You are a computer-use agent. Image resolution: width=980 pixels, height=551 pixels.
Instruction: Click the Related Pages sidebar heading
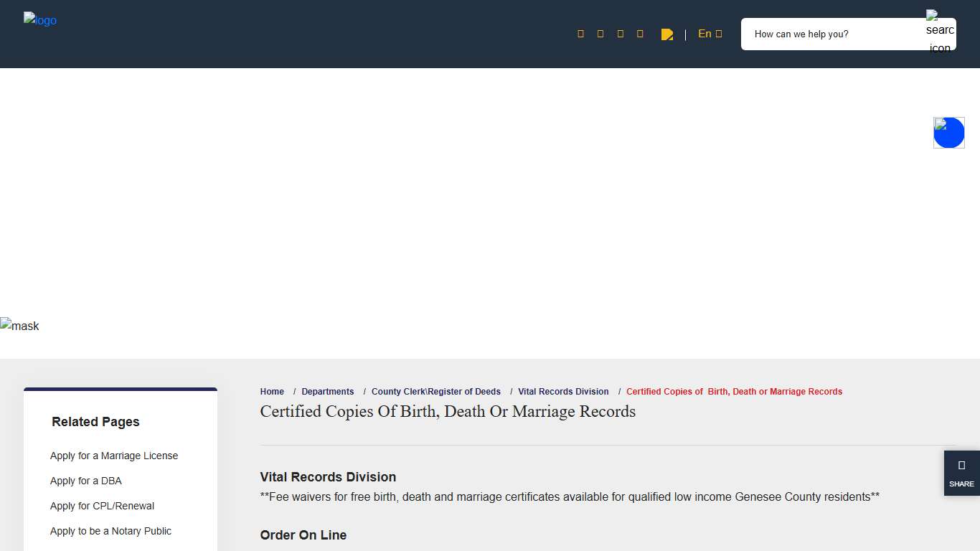(x=95, y=422)
